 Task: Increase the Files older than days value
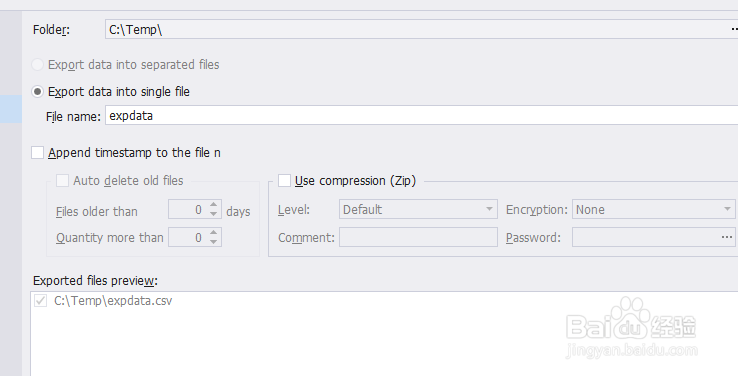click(214, 205)
